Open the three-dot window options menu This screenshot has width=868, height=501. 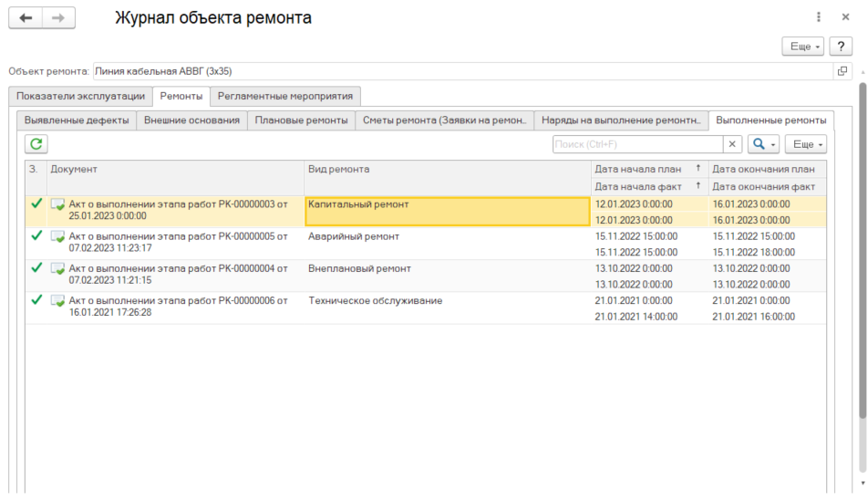click(x=819, y=17)
